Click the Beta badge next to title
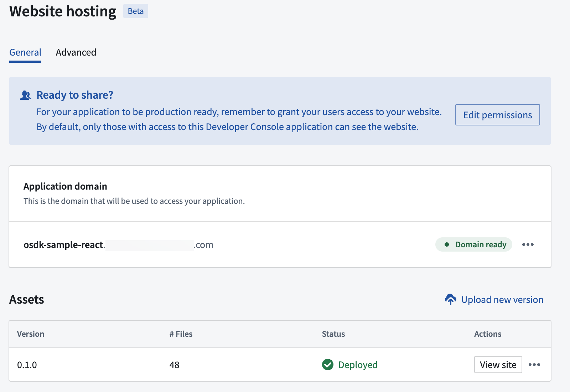 (135, 11)
